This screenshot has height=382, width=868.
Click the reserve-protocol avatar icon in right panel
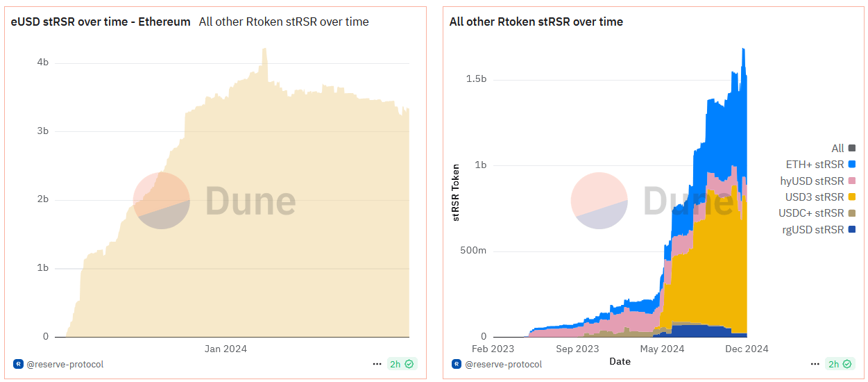[x=457, y=364]
